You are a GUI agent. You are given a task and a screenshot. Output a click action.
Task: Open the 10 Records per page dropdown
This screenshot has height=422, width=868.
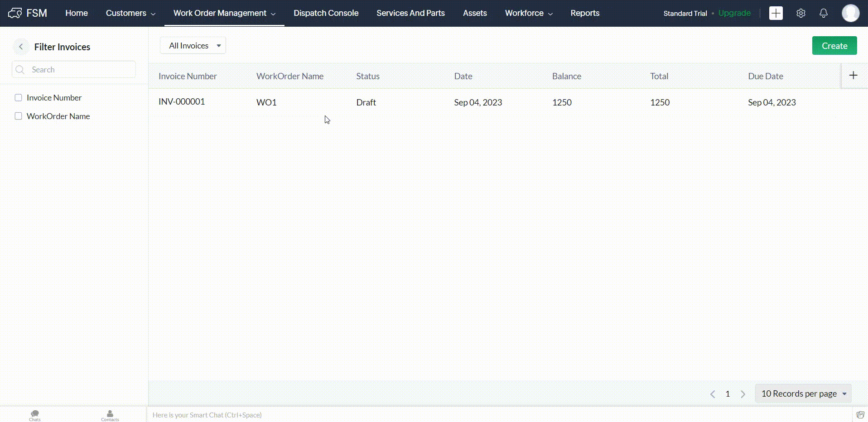coord(803,393)
